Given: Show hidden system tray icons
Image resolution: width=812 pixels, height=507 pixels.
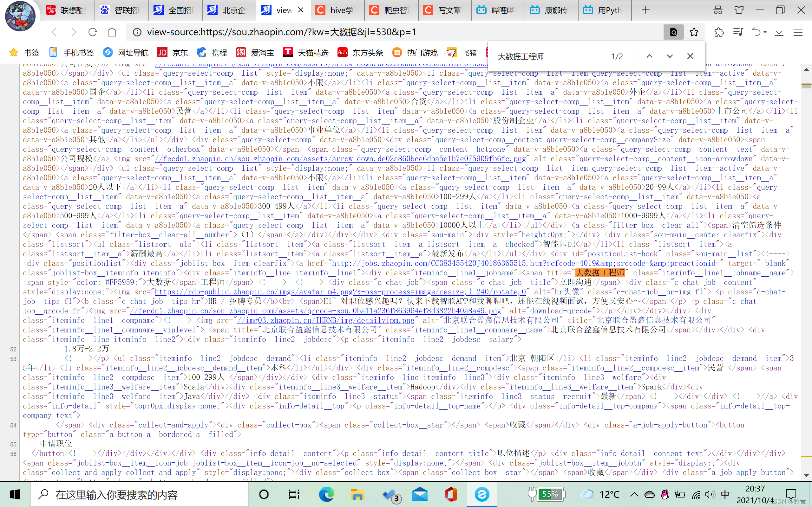Looking at the screenshot, I should [634, 494].
